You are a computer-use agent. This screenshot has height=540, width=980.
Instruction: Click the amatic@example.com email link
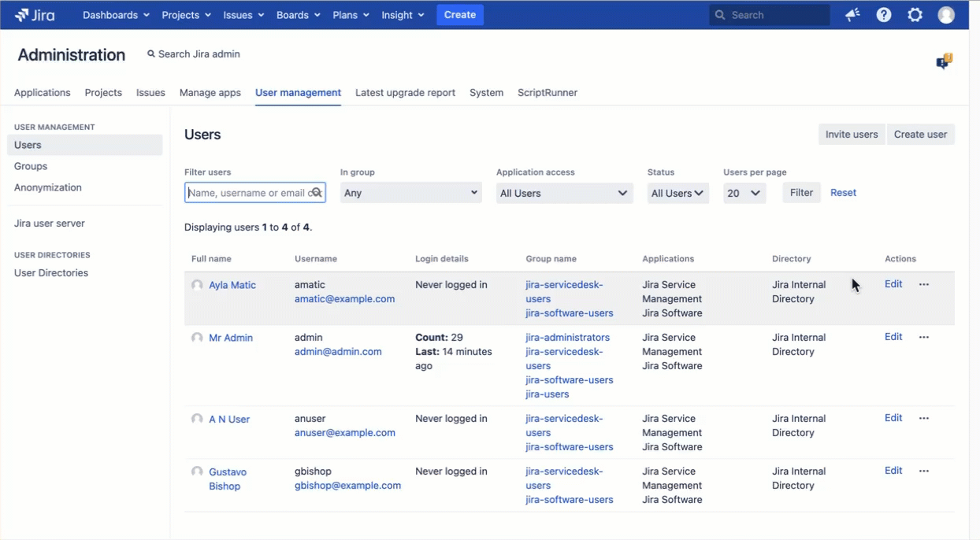tap(345, 299)
